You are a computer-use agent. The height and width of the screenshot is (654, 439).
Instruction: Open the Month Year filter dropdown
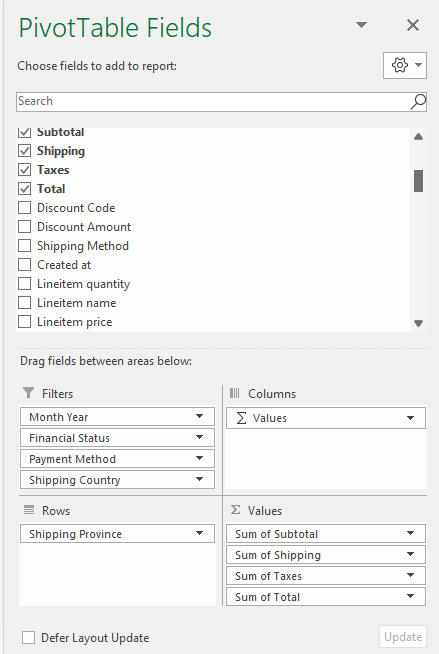coord(200,416)
